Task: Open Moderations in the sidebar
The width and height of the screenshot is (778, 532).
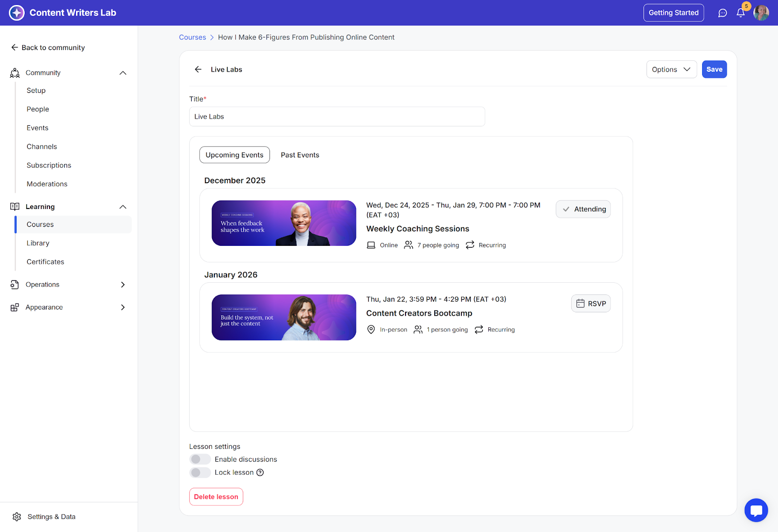Action: 47,184
